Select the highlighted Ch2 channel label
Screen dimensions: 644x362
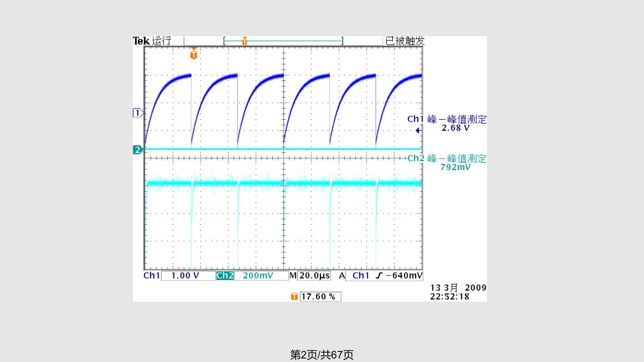point(224,276)
